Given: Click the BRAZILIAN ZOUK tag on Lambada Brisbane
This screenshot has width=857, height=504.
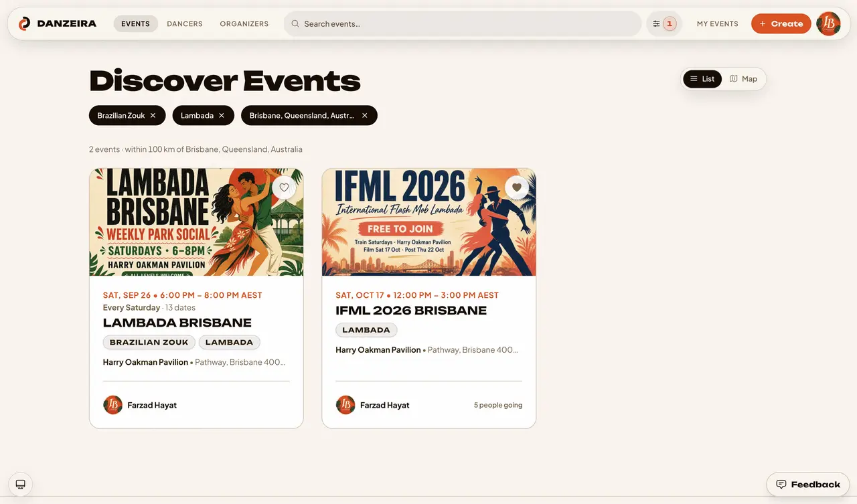Looking at the screenshot, I should (149, 342).
